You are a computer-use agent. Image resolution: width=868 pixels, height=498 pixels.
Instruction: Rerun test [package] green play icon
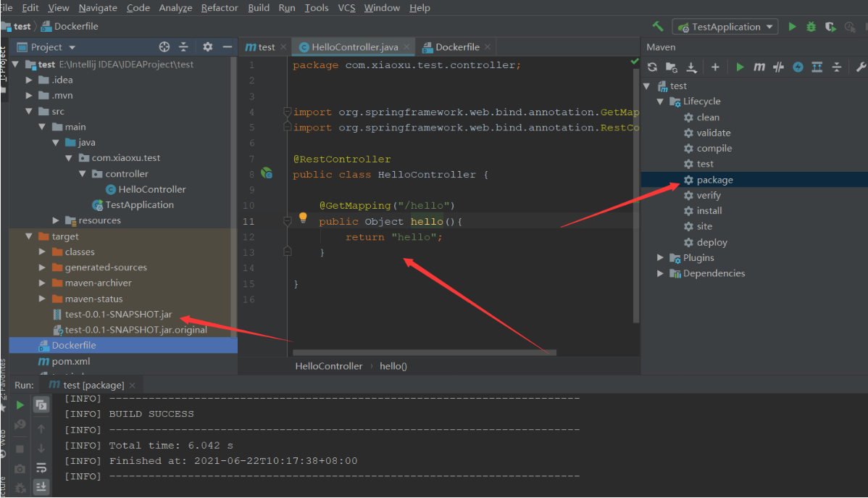click(x=20, y=405)
